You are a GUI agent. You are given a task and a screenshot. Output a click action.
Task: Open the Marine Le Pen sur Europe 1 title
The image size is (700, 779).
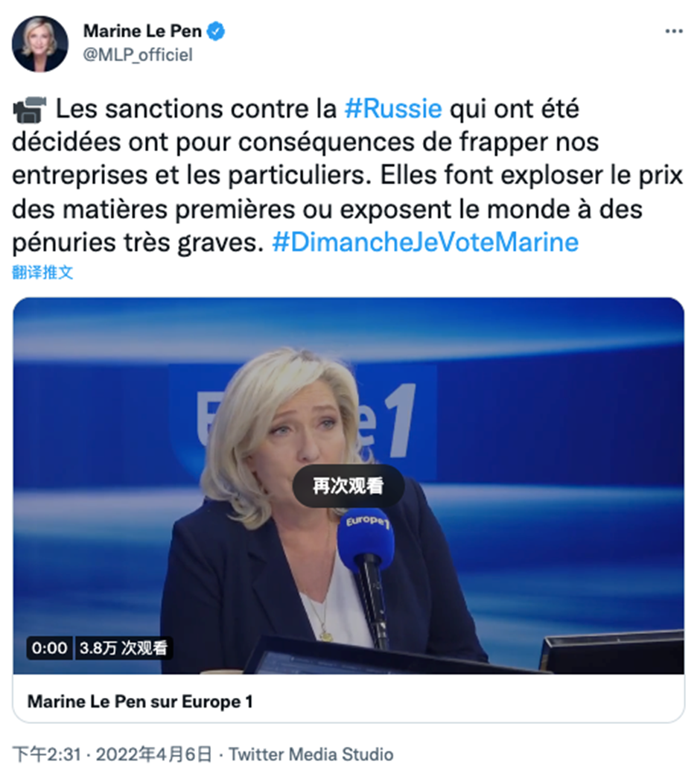[140, 702]
